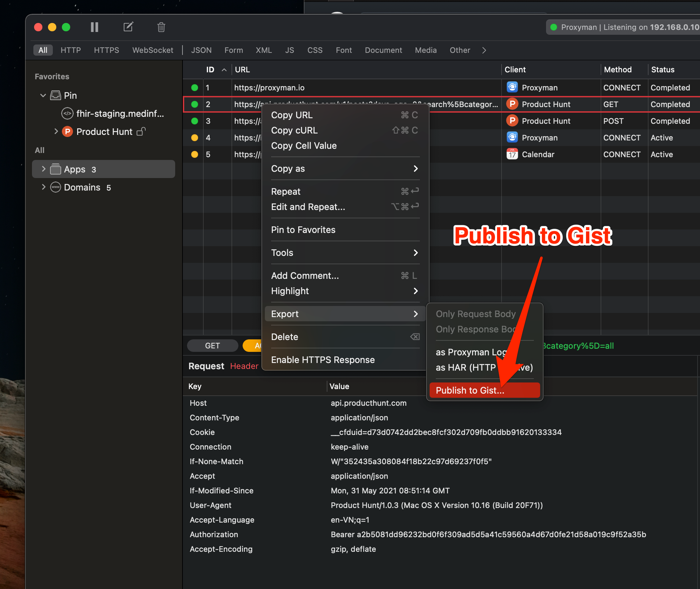Clear all requests with the trash icon
This screenshot has width=700, height=589.
click(161, 27)
